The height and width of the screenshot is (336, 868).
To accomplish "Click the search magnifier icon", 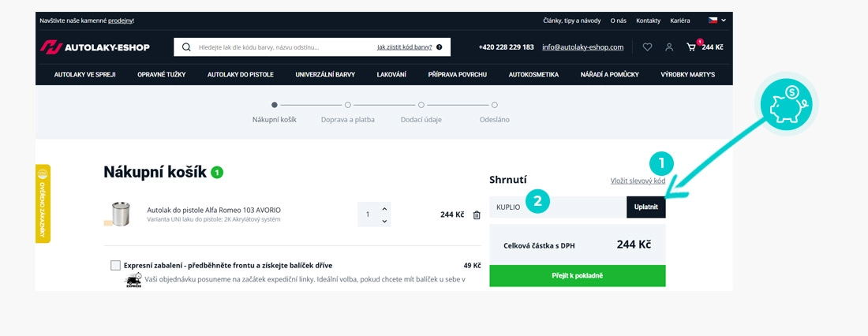I will pyautogui.click(x=186, y=47).
